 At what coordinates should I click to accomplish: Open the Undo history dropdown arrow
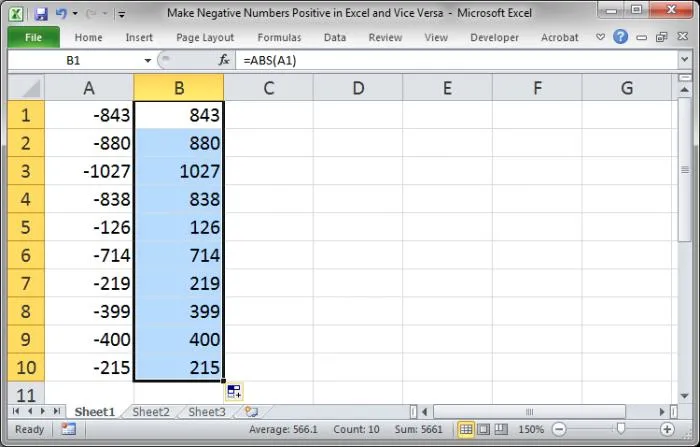tap(75, 13)
